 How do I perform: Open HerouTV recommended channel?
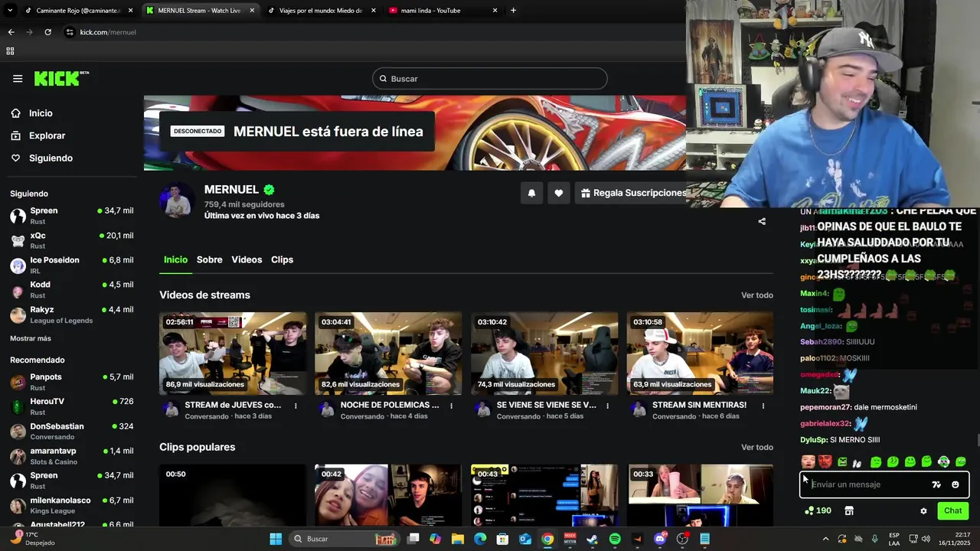pos(71,406)
